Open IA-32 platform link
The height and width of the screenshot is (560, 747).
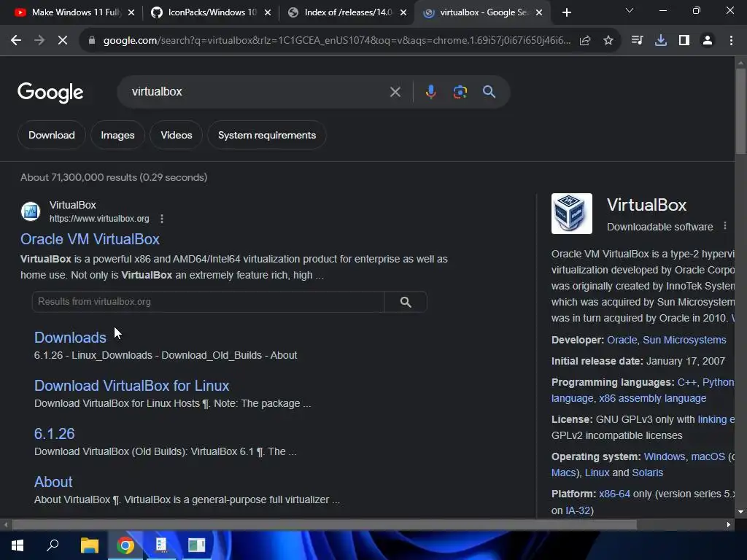point(578,510)
